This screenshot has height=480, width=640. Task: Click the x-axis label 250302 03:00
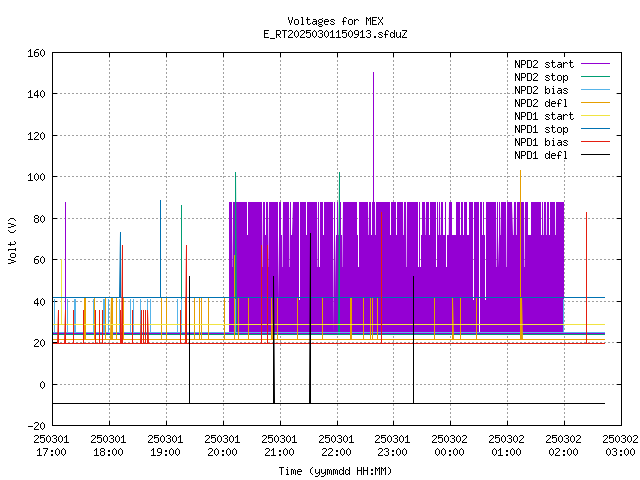pos(620,446)
